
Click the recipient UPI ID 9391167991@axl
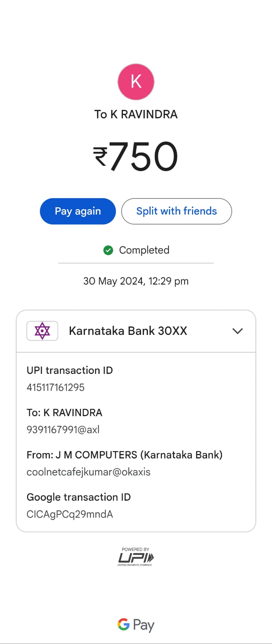pyautogui.click(x=63, y=430)
